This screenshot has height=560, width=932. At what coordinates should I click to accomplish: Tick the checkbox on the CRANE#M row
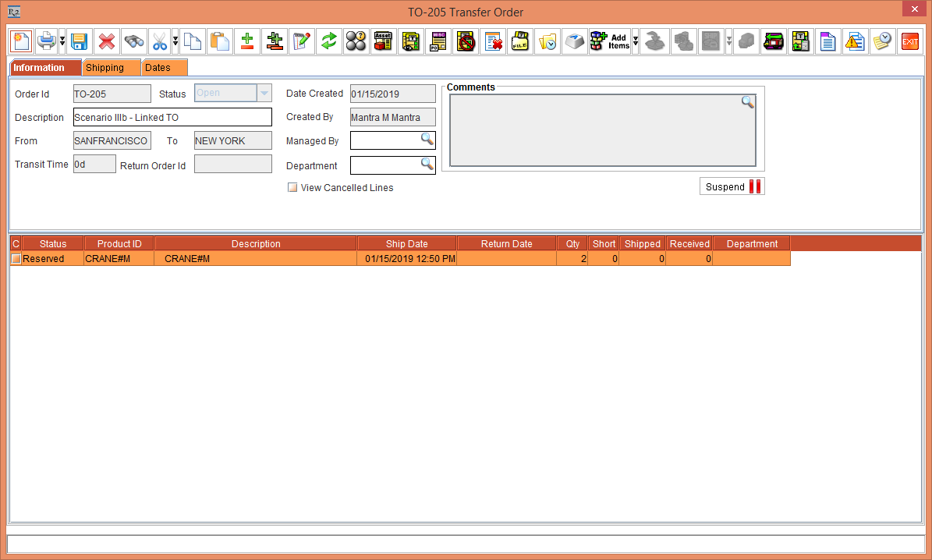(16, 259)
